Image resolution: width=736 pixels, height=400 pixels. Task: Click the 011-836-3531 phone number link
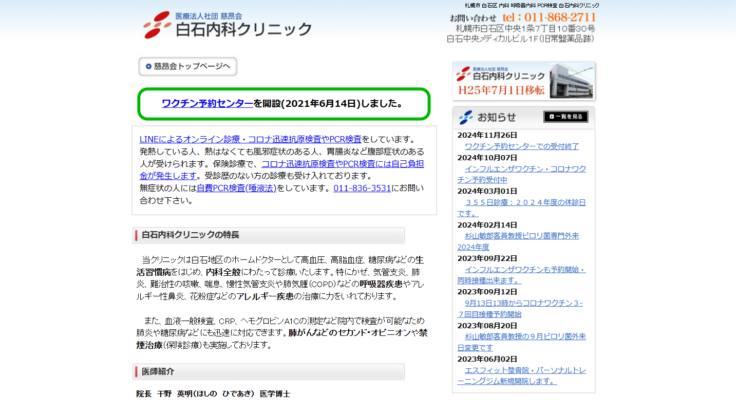click(x=362, y=187)
